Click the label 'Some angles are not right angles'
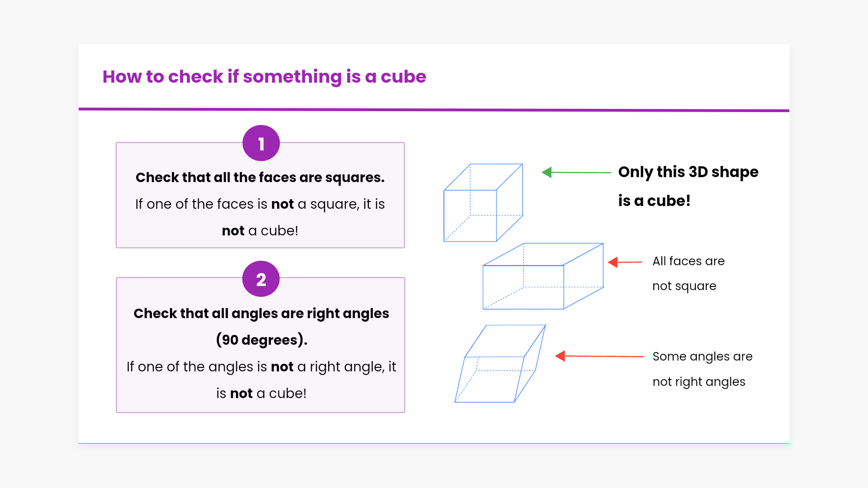The image size is (868, 488). click(x=702, y=369)
